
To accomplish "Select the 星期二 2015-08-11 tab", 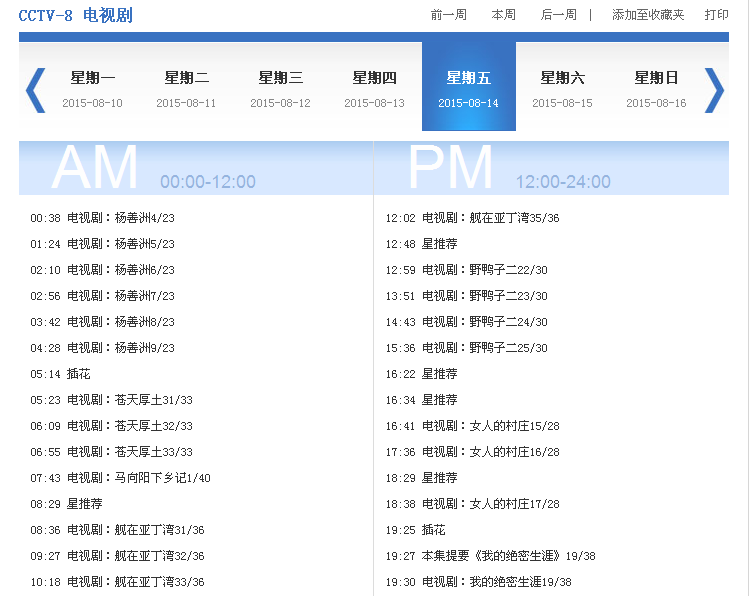I will (x=186, y=89).
